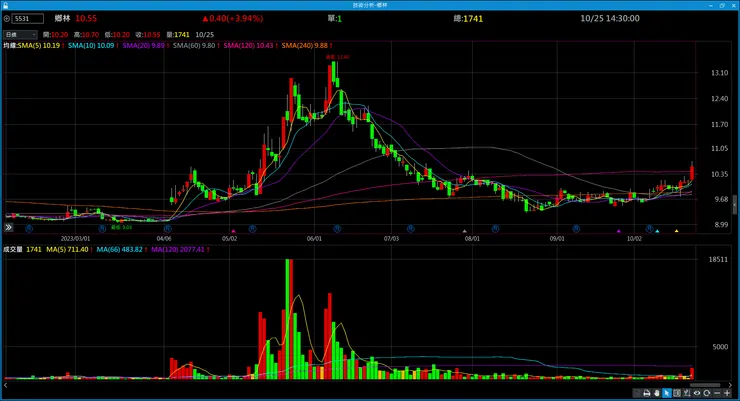Click the circle icon beside stock code
Screen dimensions: 740x401
7,19
